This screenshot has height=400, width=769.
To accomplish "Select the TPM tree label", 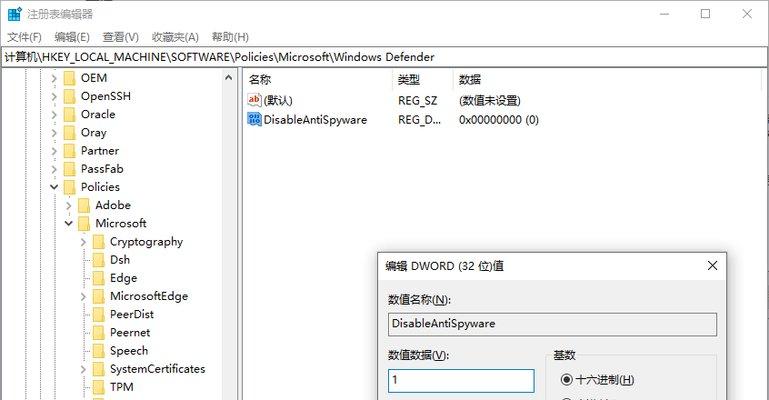I will point(122,387).
